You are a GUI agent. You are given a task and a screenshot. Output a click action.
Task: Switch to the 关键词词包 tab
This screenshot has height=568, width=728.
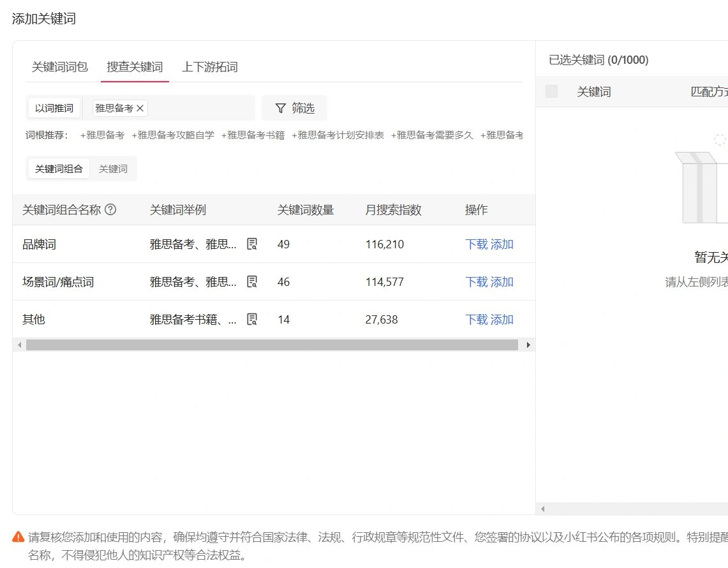59,66
